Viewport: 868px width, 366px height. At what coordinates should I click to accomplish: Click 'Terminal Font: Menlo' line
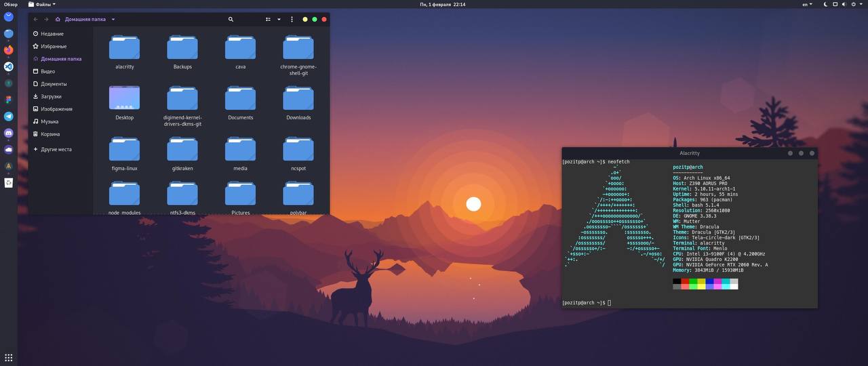[x=700, y=249]
